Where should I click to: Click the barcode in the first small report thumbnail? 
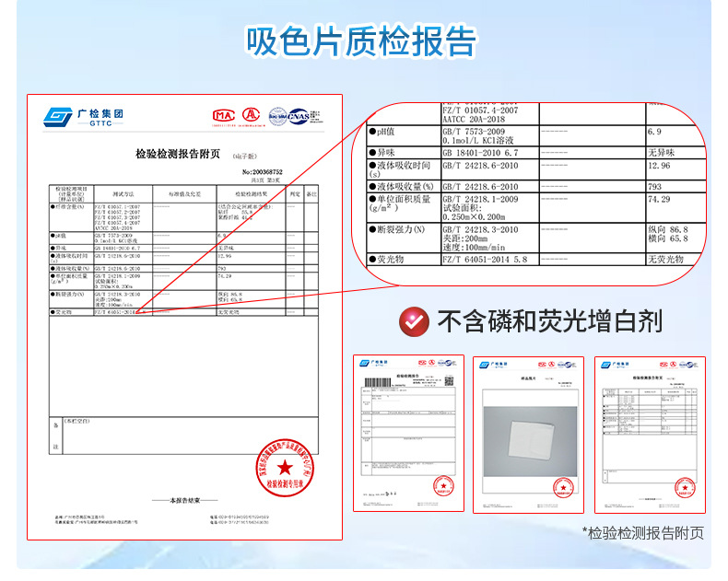tap(378, 382)
